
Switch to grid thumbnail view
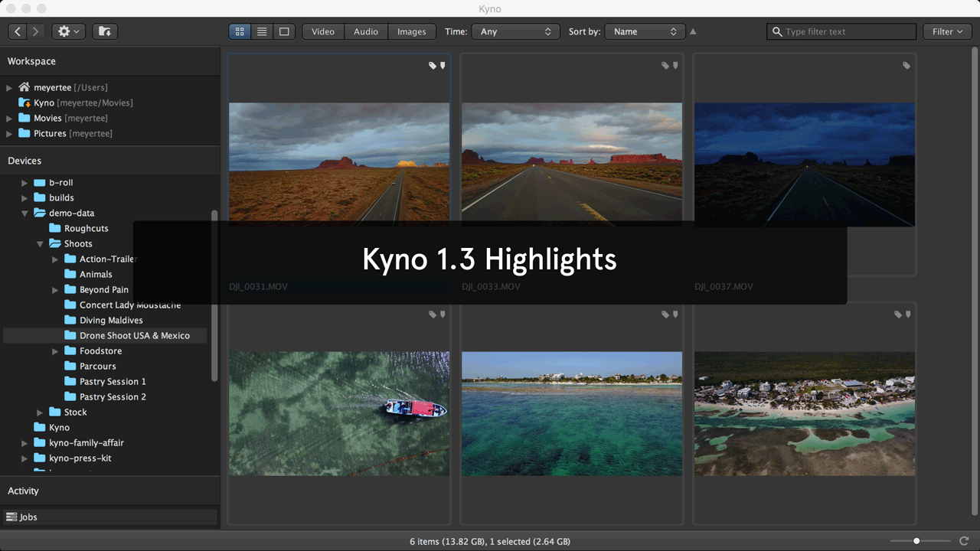tap(240, 31)
